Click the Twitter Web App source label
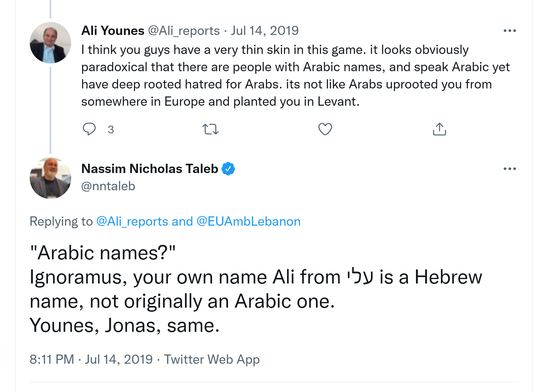The image size is (545, 392). [212, 359]
